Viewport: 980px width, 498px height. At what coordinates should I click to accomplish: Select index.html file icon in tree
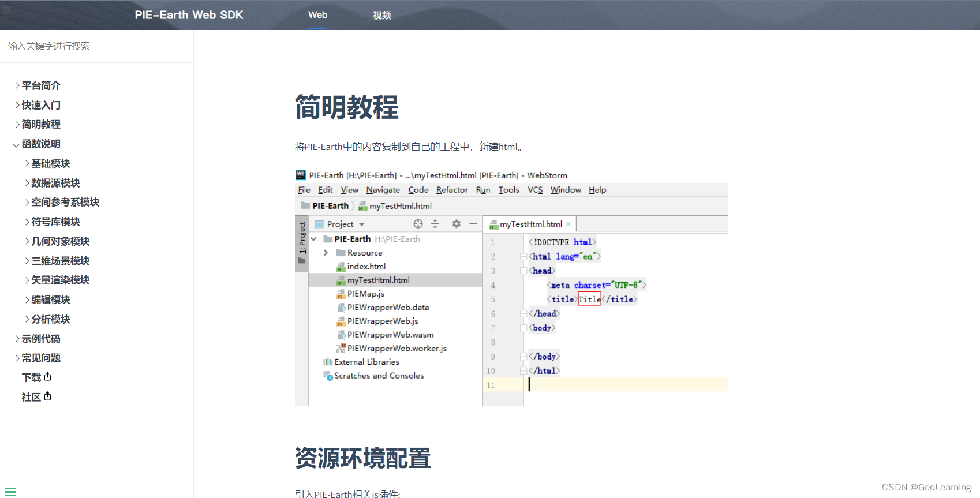click(341, 267)
